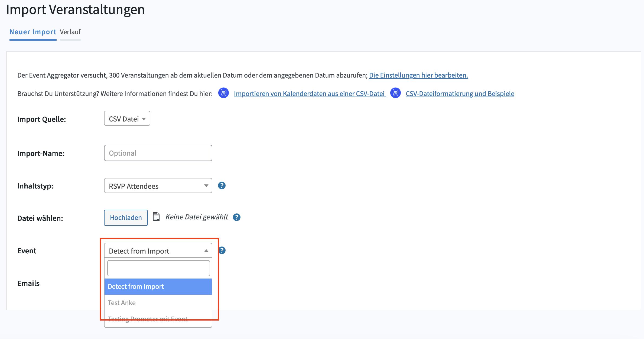Click mascot icon before Importieren von Kalenderdaten link
Viewport: 644px width, 339px height.
223,93
